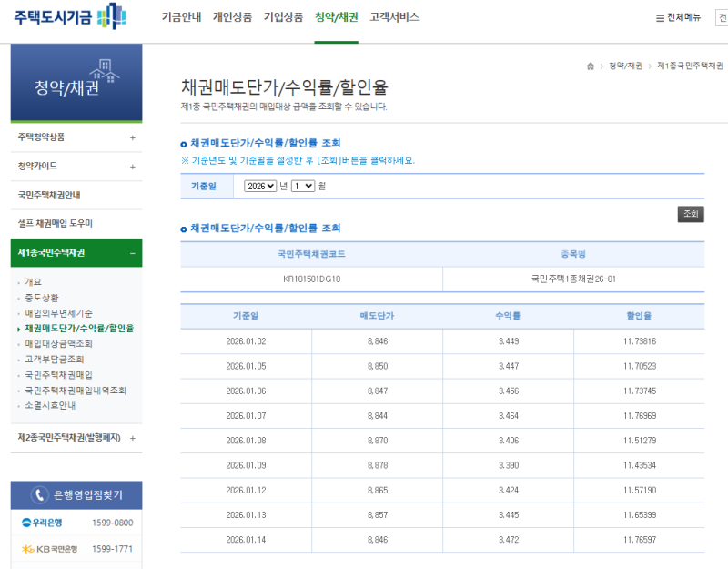Viewport: 728px width, 569px height.
Task: Click bond code KR101501DG10
Action: (311, 279)
